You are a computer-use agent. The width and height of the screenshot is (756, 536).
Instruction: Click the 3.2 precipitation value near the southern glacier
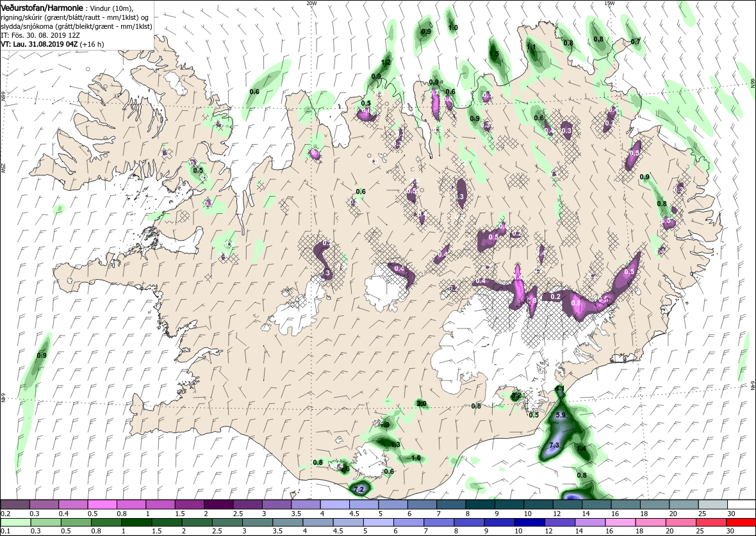point(516,396)
